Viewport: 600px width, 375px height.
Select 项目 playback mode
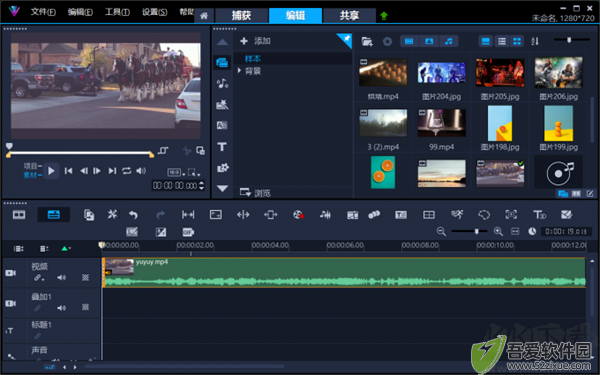(32, 166)
